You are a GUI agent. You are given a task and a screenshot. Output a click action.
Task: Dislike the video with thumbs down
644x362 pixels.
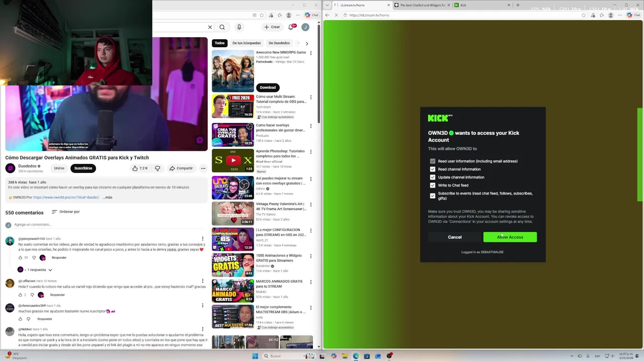point(157,168)
